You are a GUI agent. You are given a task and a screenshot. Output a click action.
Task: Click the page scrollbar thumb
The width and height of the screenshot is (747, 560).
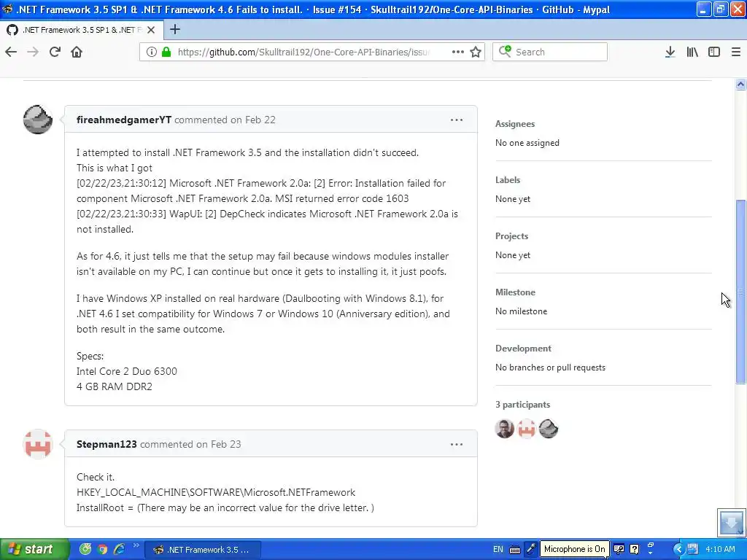[x=740, y=292]
